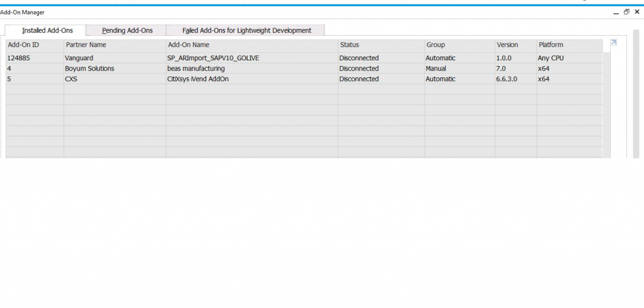The width and height of the screenshot is (644, 308).
Task: Click the Status column header
Action: [380, 45]
